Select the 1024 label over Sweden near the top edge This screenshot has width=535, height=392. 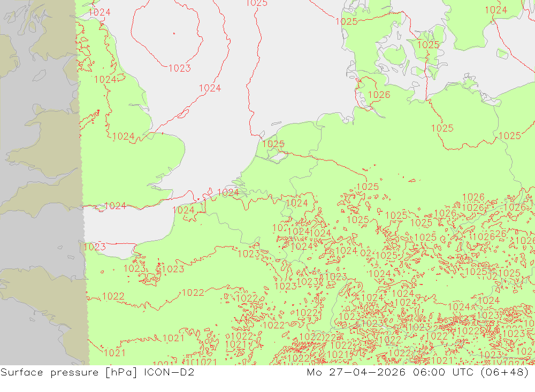(x=496, y=10)
